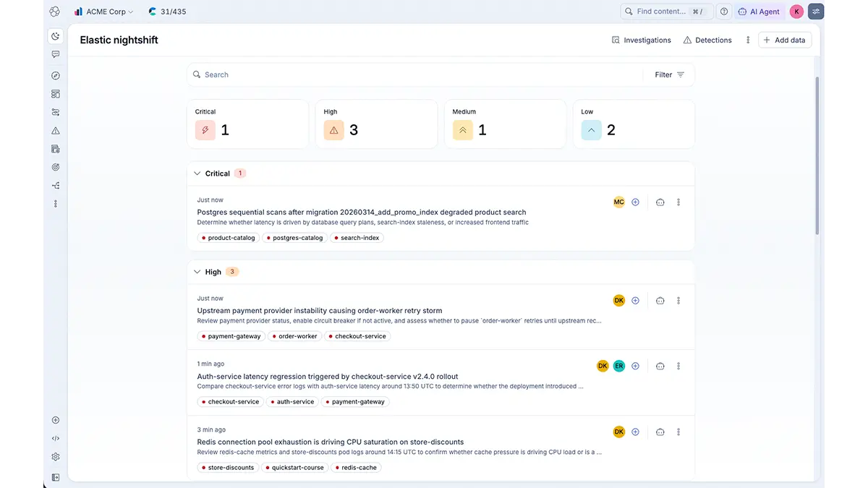Open page options dots next to Detections

(x=748, y=40)
